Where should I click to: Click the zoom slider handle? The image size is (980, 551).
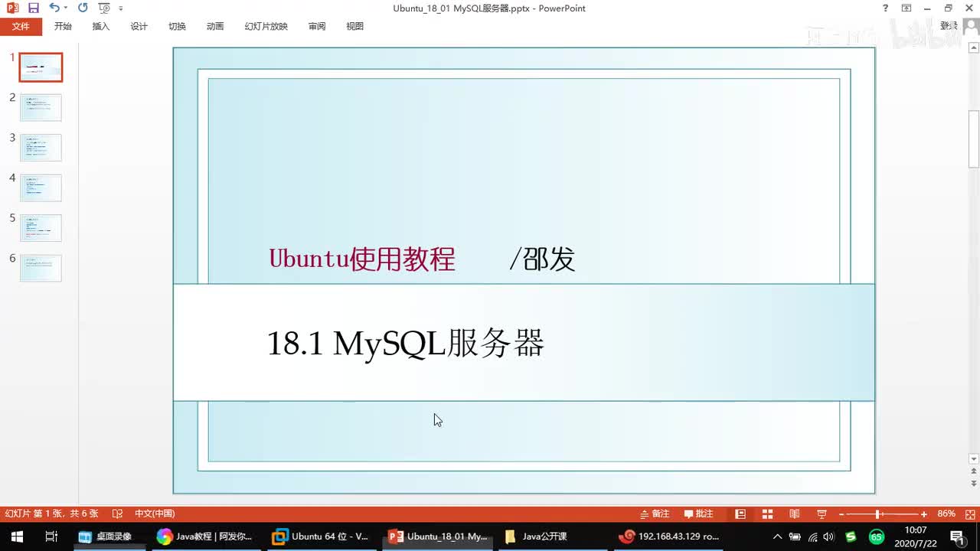point(878,514)
